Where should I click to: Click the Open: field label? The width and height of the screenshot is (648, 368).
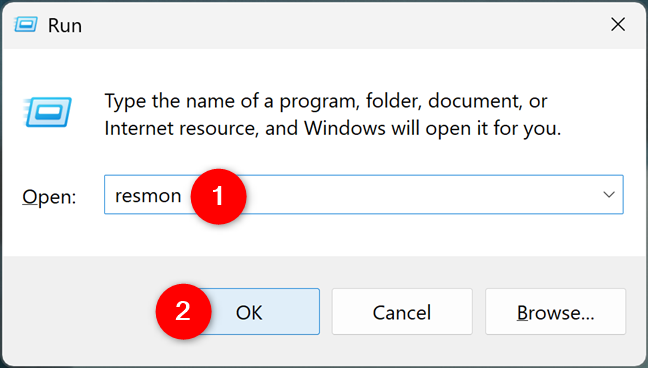pyautogui.click(x=49, y=197)
